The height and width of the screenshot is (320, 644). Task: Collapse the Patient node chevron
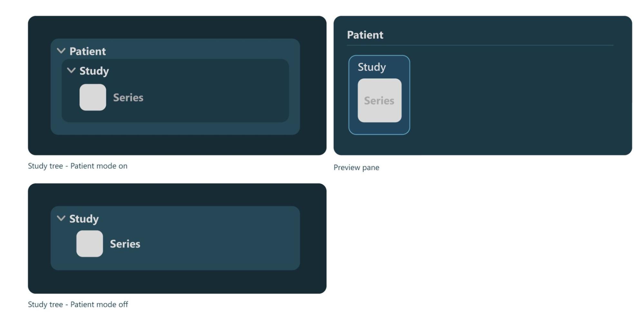coord(61,51)
